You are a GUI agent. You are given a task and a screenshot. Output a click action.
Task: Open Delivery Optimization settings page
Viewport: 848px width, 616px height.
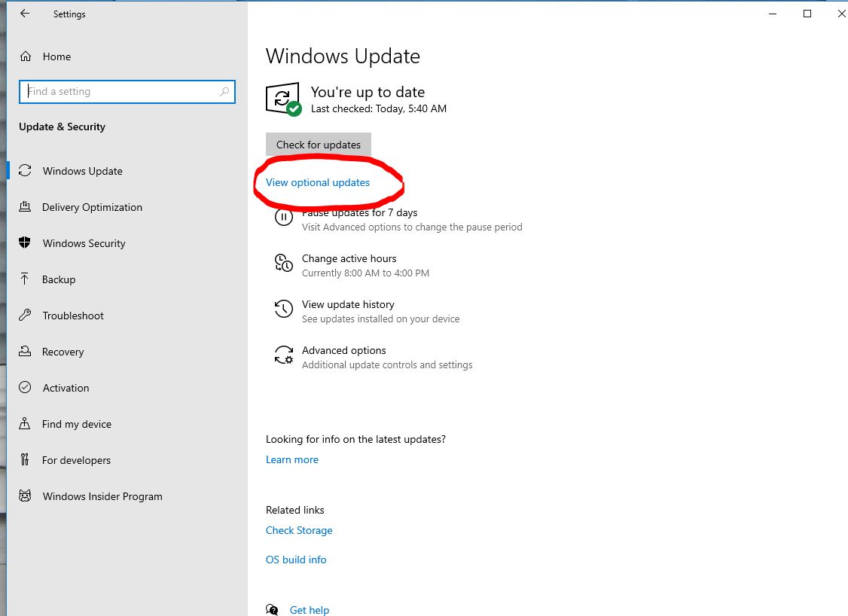click(x=92, y=207)
